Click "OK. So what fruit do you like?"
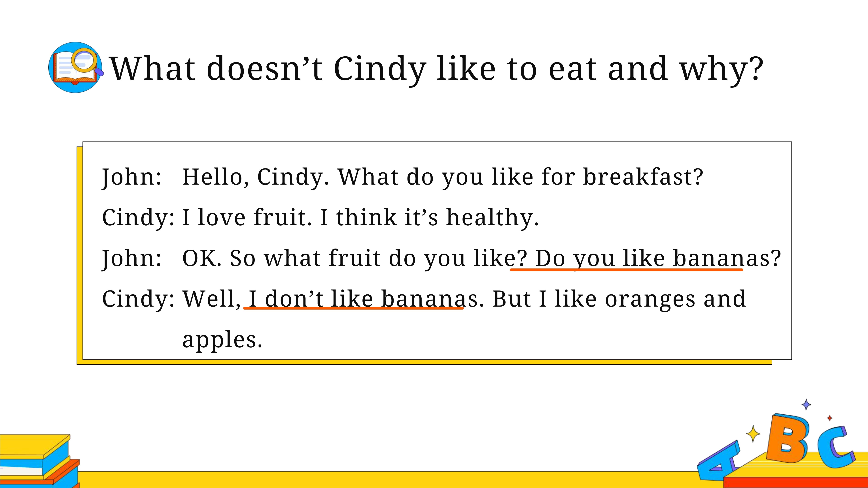This screenshot has height=488, width=868. (355, 259)
